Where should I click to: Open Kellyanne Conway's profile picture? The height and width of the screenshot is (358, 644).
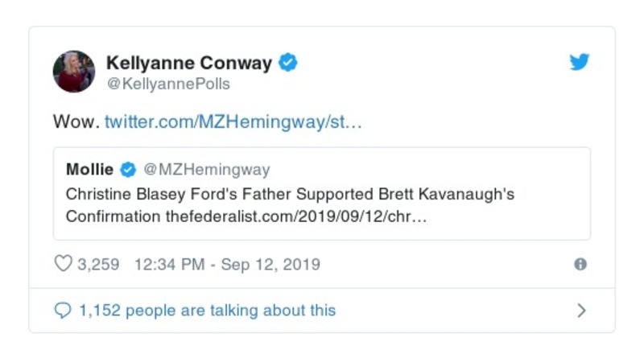[74, 72]
